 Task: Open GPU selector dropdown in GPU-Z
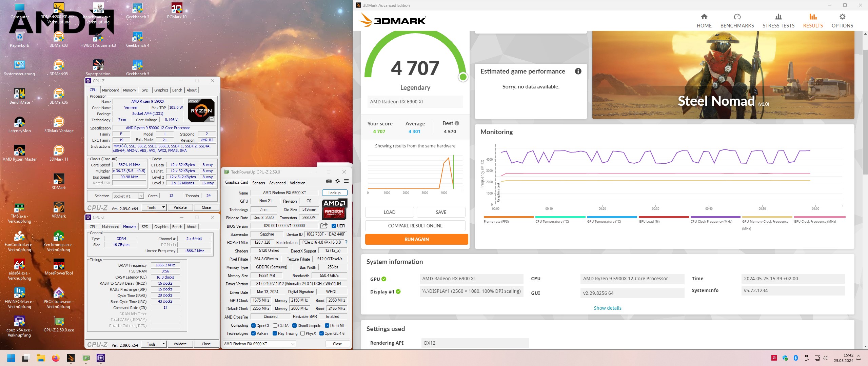pos(259,344)
